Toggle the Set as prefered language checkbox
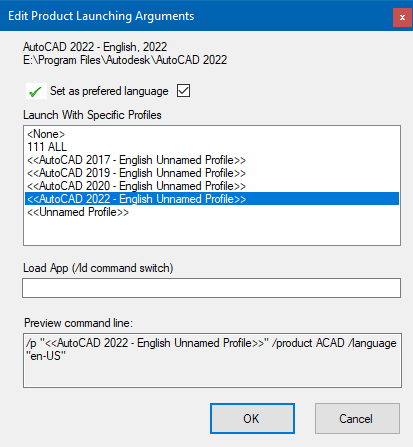 (183, 91)
